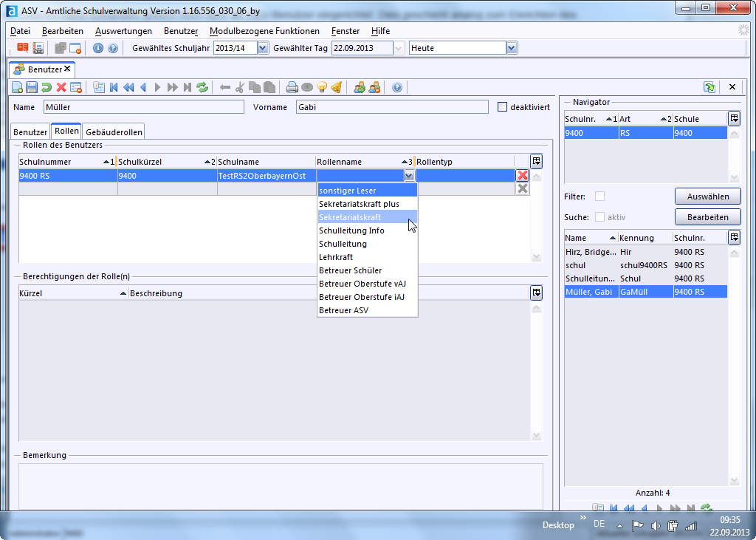Switch to the Gebäuderollen tab
756x540 pixels.
pyautogui.click(x=114, y=131)
